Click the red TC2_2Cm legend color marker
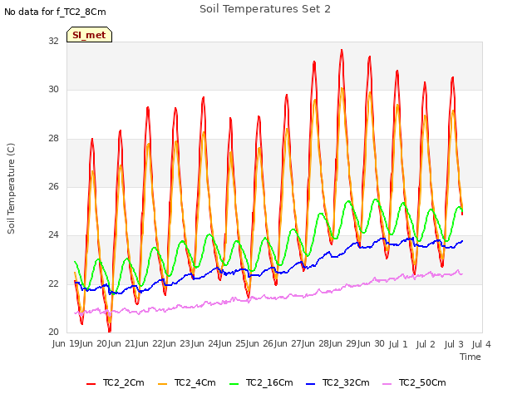The image size is (532, 399). click(x=91, y=384)
